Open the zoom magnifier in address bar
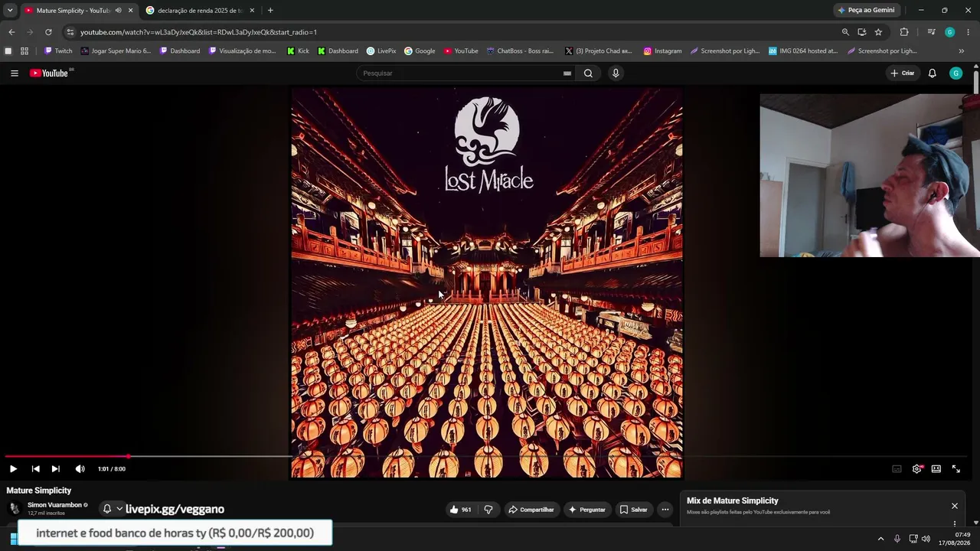This screenshot has width=980, height=551. point(845,32)
